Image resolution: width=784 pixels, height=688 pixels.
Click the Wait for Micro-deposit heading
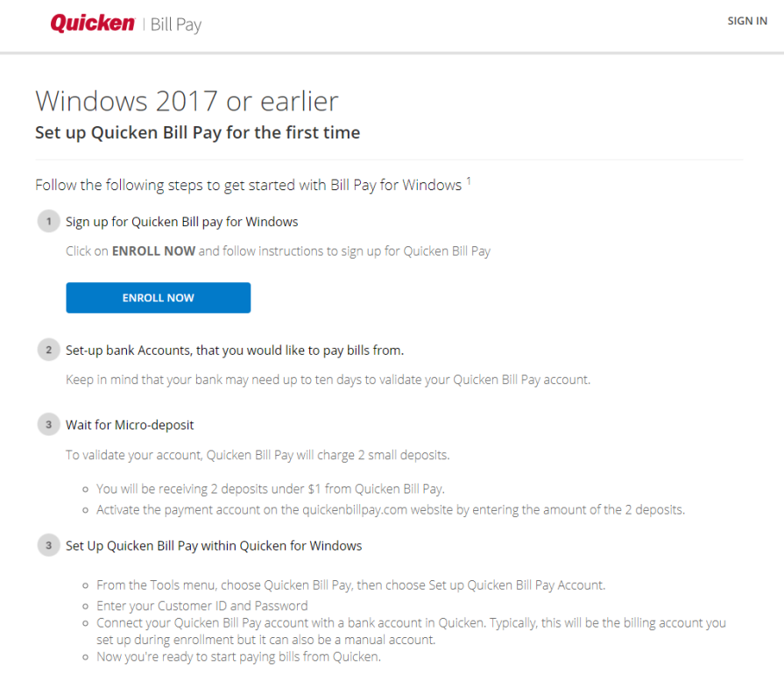[130, 425]
